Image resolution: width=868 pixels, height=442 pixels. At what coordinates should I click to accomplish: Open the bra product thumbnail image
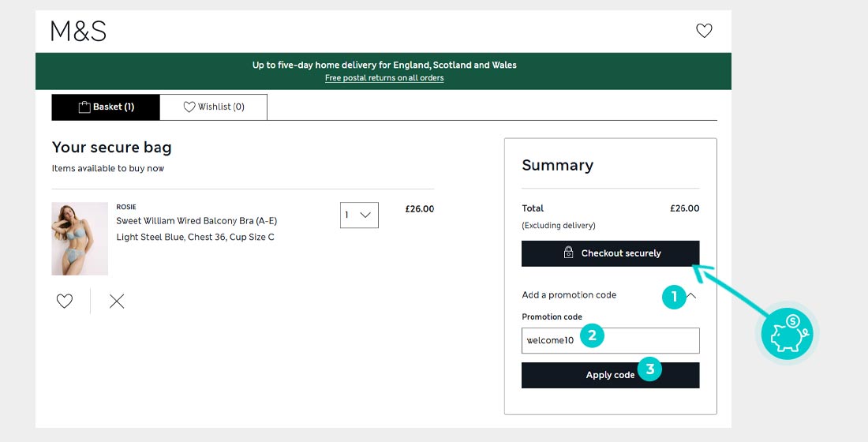(80, 238)
